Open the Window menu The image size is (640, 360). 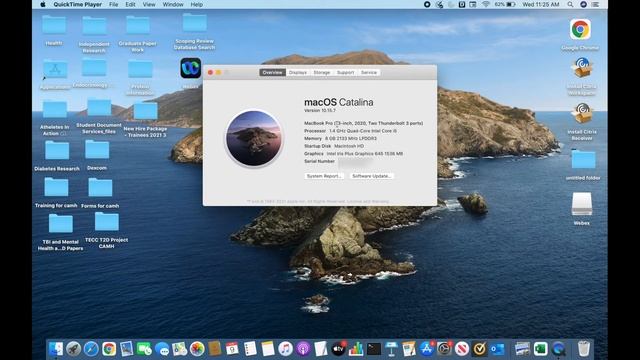(173, 4)
